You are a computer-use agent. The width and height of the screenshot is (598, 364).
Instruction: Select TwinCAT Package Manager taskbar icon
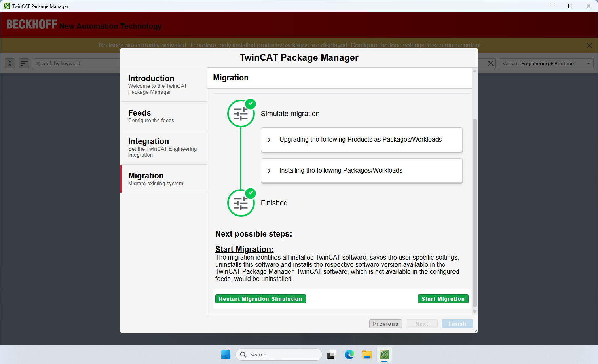pos(384,355)
